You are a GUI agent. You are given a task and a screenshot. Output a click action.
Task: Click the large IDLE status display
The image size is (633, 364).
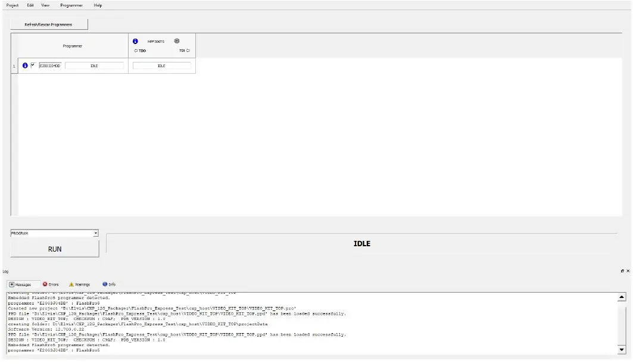point(361,243)
